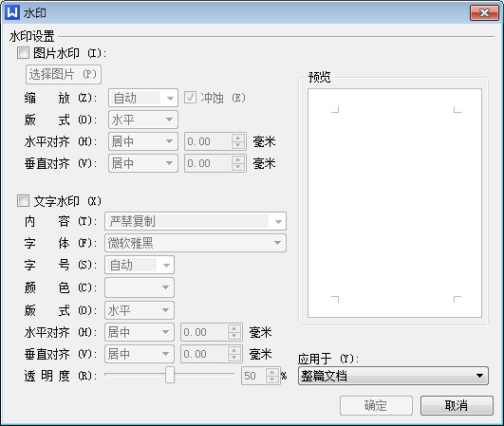Open the 字号 dropdown for text watermark
Image resolution: width=504 pixels, height=426 pixels.
pyautogui.click(x=140, y=265)
